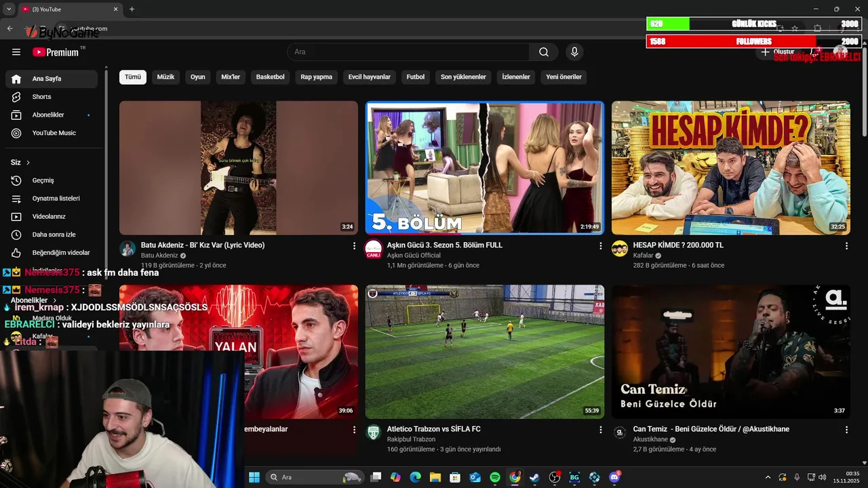Viewport: 868px width, 488px height.
Task: Select the Son yüklenenler filter chip
Action: pyautogui.click(x=463, y=77)
